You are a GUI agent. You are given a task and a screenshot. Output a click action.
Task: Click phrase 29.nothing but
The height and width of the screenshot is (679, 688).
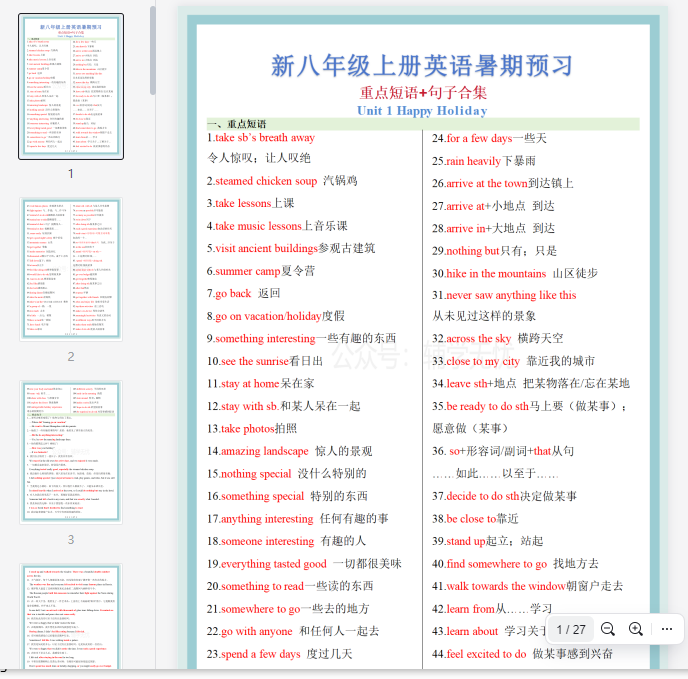[466, 251]
